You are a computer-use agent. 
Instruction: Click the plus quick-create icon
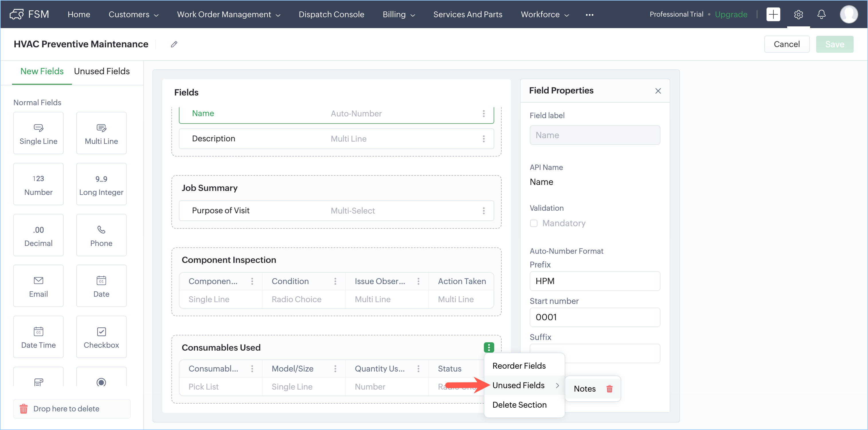[x=773, y=15]
